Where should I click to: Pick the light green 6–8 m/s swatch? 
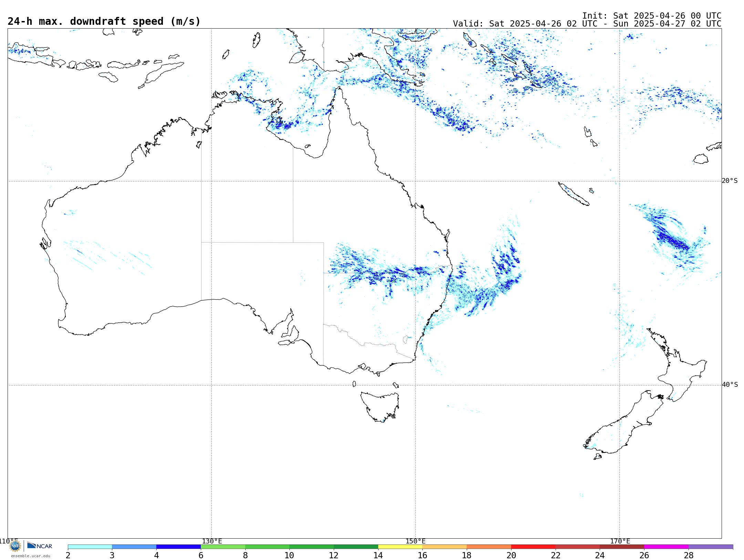223,547
